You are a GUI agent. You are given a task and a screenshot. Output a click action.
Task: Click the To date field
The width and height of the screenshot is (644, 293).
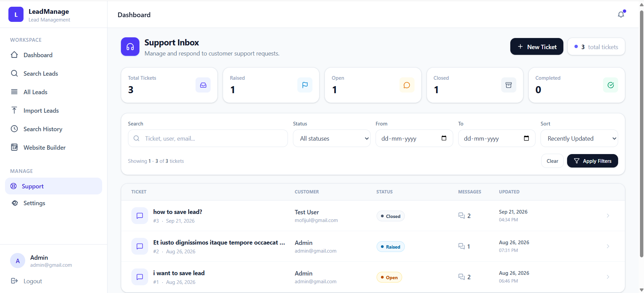pos(497,138)
